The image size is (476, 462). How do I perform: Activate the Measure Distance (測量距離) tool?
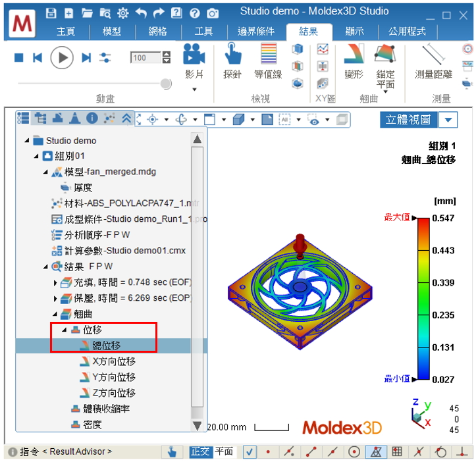(433, 54)
